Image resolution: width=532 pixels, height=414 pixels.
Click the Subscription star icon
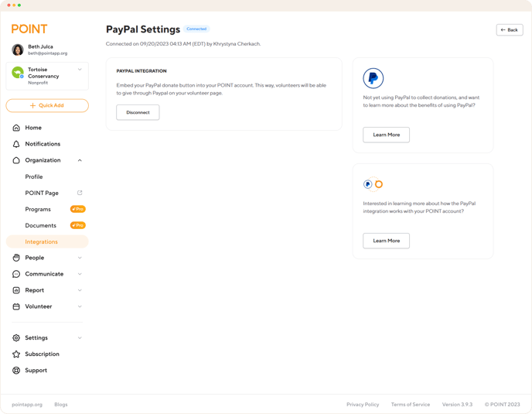(x=16, y=354)
